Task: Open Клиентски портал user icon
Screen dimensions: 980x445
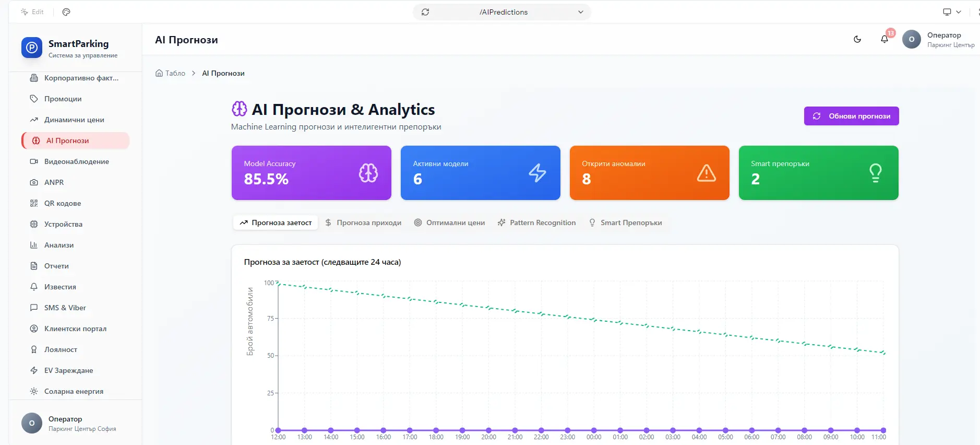Action: pyautogui.click(x=34, y=329)
